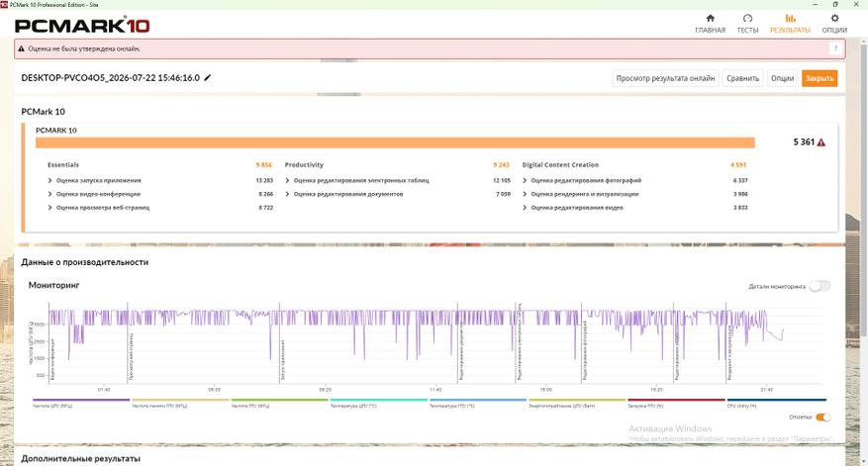Click the Productivity score 9 243

(x=501, y=165)
